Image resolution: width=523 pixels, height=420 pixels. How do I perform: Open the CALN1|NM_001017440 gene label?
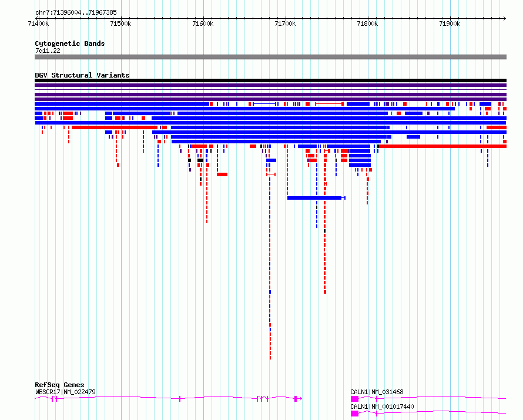382,406
